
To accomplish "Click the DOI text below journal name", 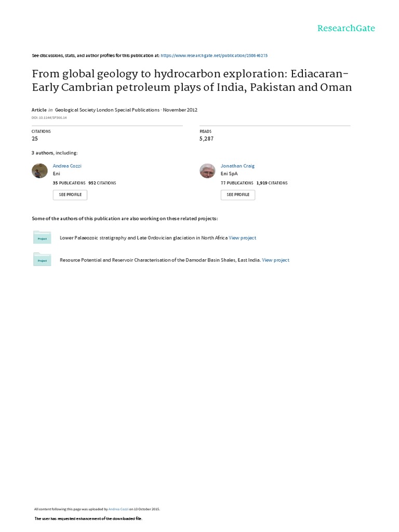I will (49, 117).
